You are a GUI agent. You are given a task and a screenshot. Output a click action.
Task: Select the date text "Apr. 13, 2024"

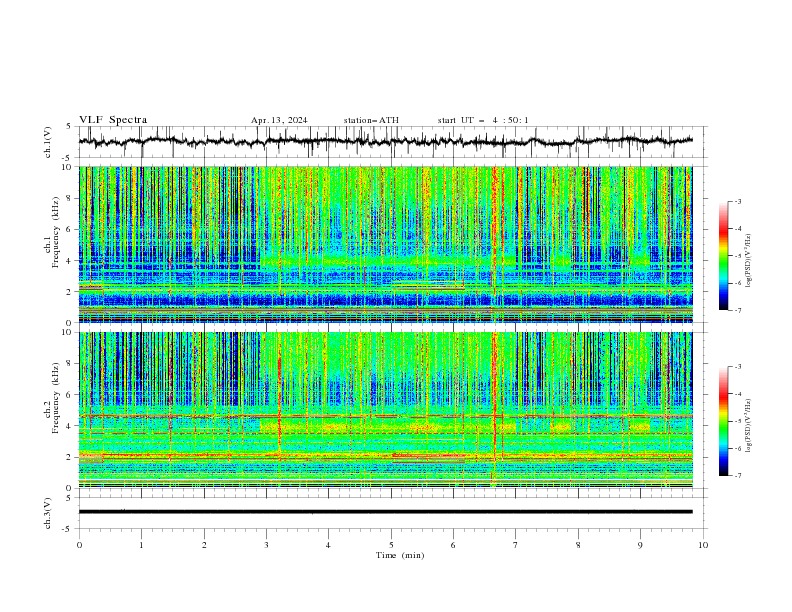[279, 120]
